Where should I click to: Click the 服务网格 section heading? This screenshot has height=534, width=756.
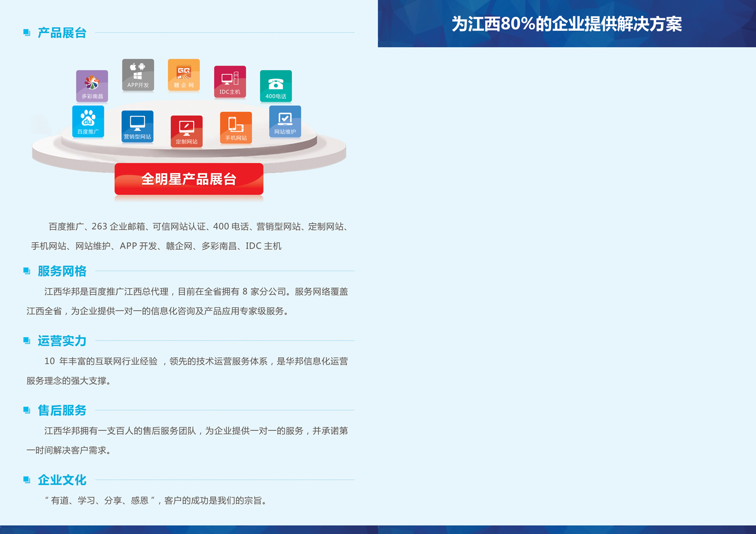(x=62, y=271)
